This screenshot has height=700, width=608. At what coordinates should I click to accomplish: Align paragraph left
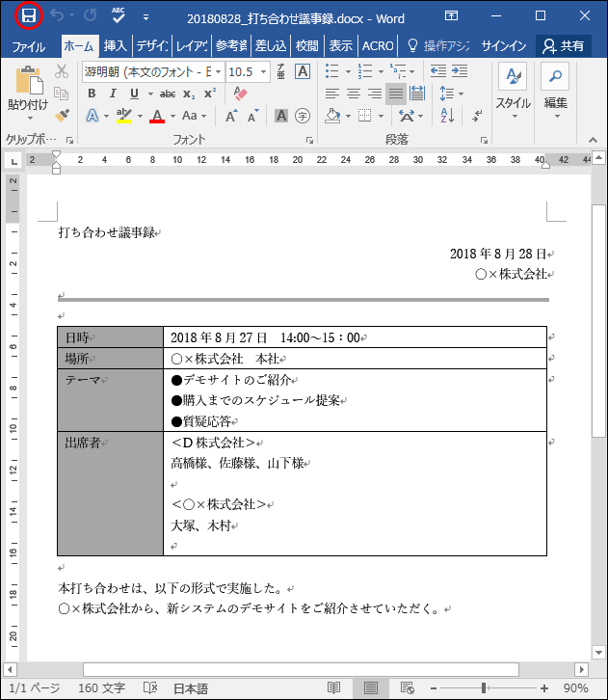click(331, 94)
